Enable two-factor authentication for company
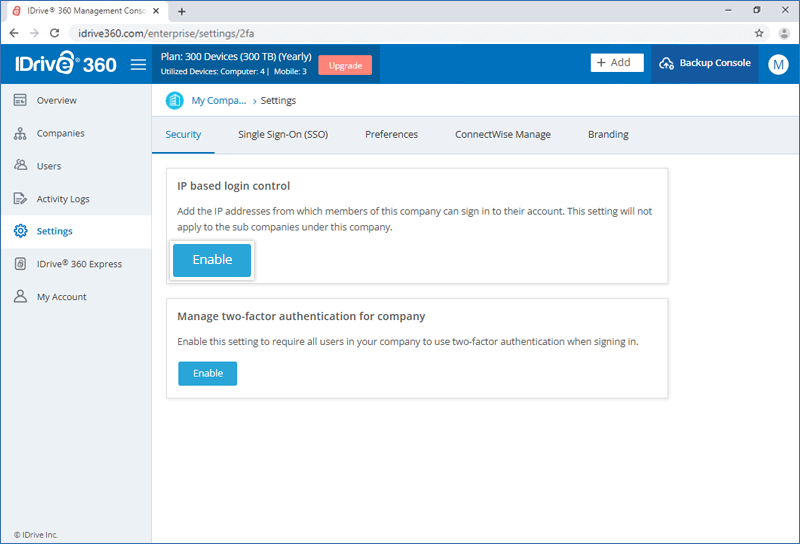This screenshot has width=800, height=544. tap(208, 374)
